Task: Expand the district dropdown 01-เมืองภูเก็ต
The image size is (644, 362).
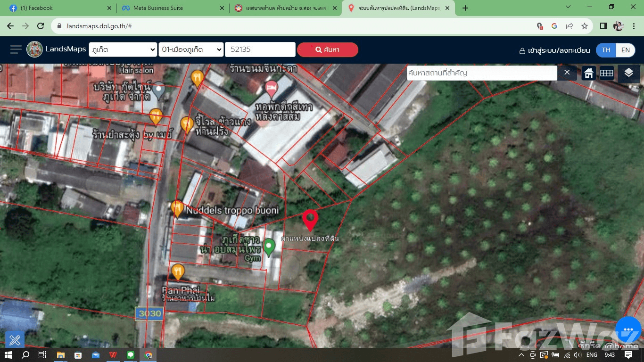Action: click(x=191, y=49)
